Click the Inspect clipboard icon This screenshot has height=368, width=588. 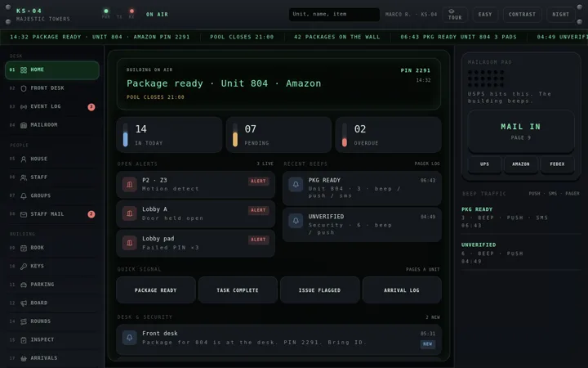(24, 340)
